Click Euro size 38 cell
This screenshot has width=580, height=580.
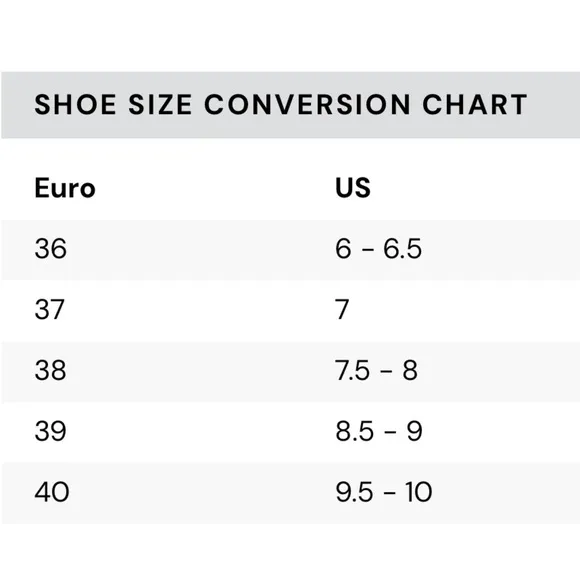[51, 370]
